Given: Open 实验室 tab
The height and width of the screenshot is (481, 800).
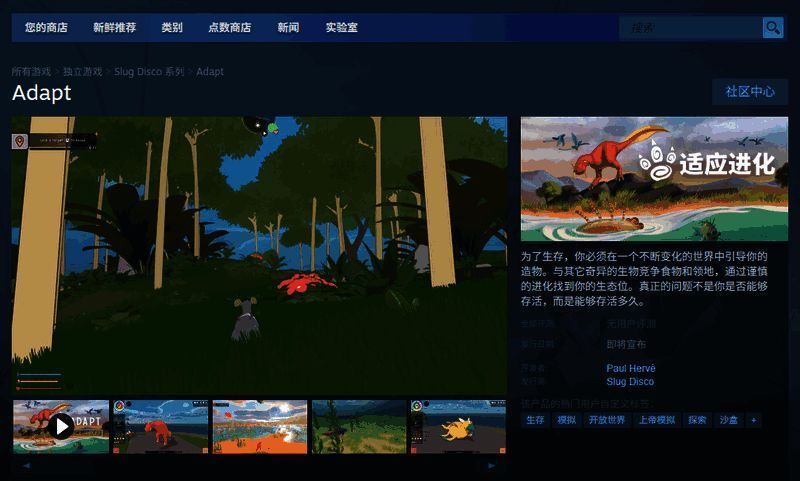Looking at the screenshot, I should [341, 28].
